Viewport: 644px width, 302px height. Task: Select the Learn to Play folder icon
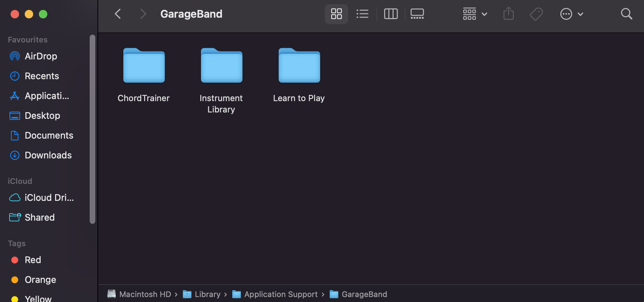[x=299, y=65]
